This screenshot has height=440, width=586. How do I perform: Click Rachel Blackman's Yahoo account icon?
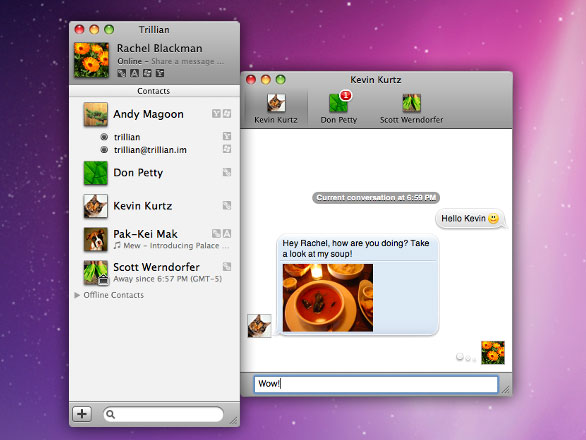(x=160, y=73)
